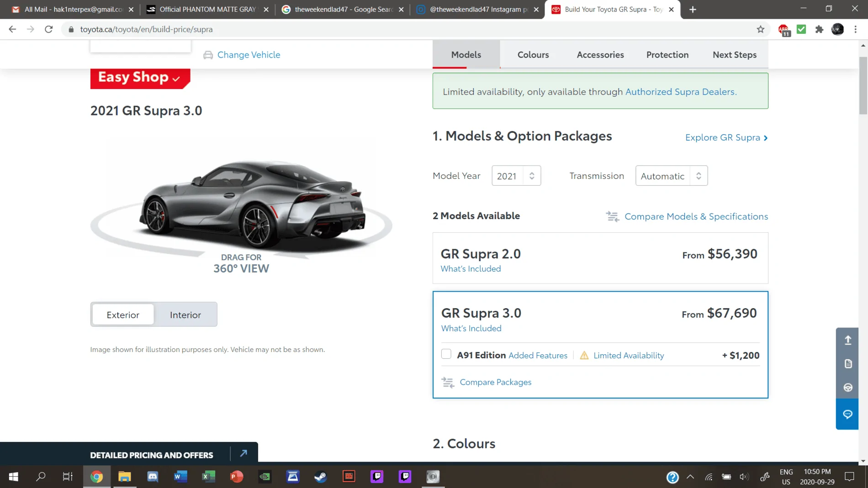Bookmark this page with the star icon

760,29
